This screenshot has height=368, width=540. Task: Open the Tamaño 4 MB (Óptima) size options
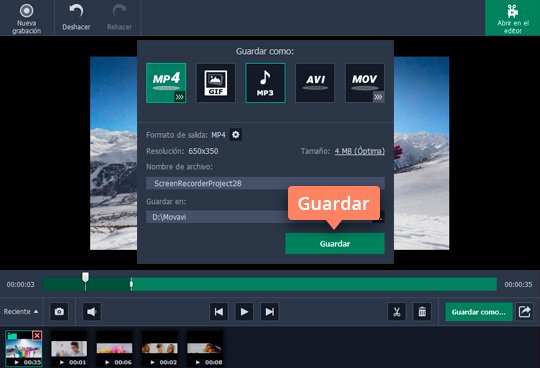click(360, 151)
